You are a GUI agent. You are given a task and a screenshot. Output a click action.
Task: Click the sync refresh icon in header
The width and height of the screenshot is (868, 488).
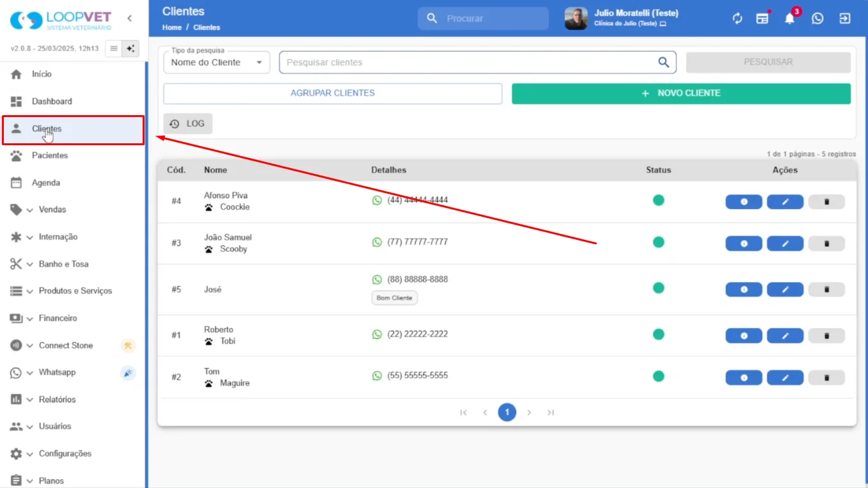pyautogui.click(x=738, y=19)
